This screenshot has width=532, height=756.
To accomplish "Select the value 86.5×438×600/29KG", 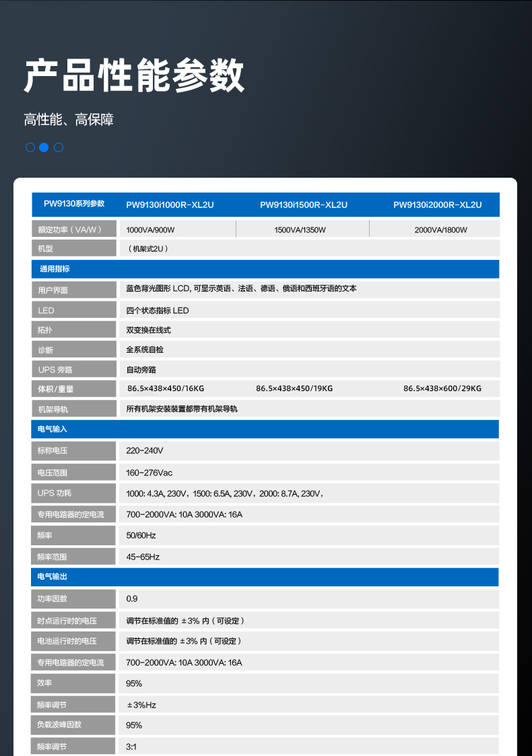I will (x=442, y=388).
